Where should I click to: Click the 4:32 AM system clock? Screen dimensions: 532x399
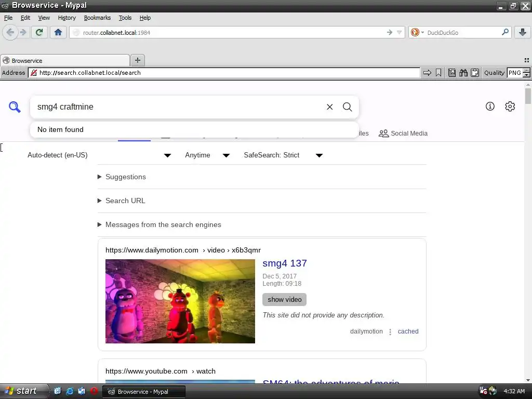[x=514, y=391]
